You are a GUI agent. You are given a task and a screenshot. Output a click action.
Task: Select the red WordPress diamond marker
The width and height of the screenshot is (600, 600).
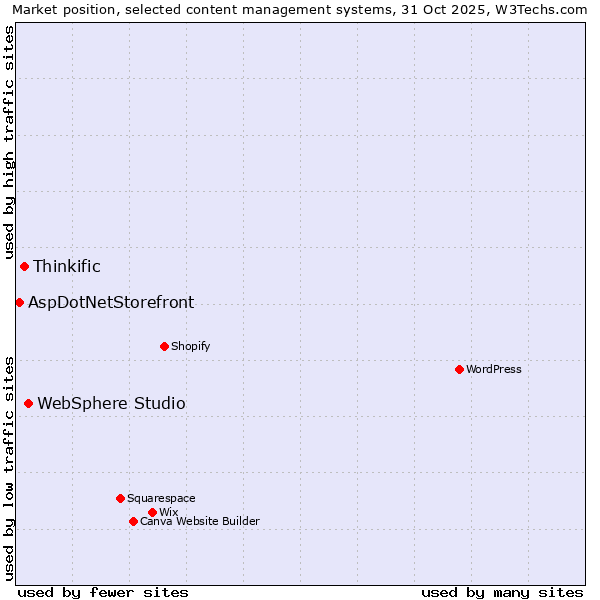coord(459,369)
